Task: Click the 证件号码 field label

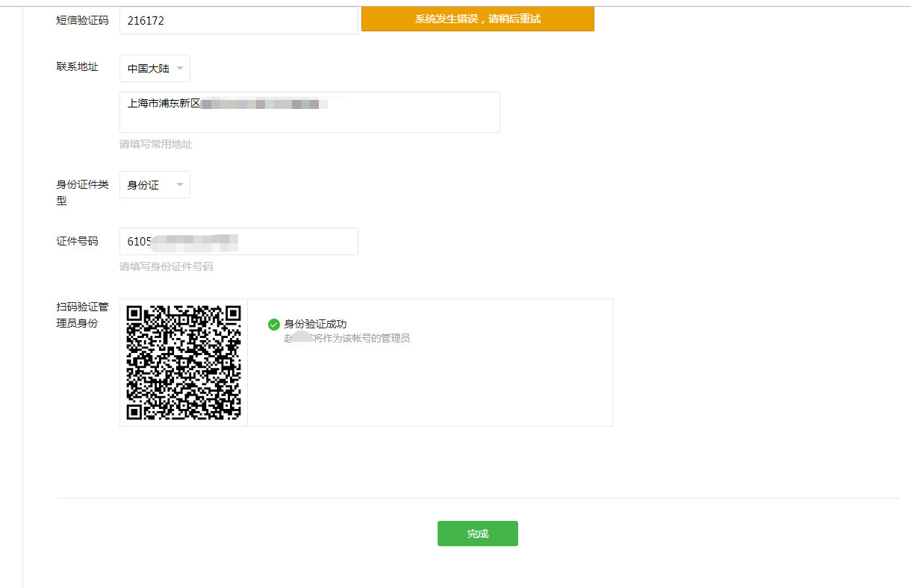Action: click(x=77, y=241)
